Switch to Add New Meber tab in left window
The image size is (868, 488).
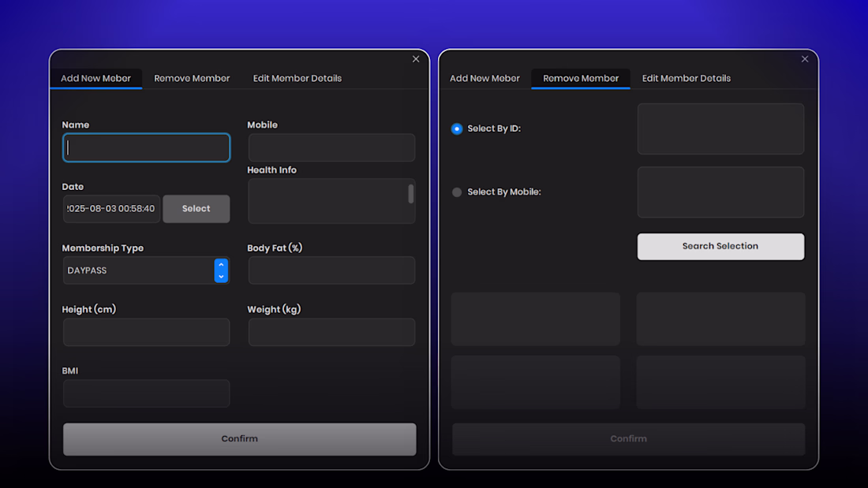pyautogui.click(x=95, y=79)
